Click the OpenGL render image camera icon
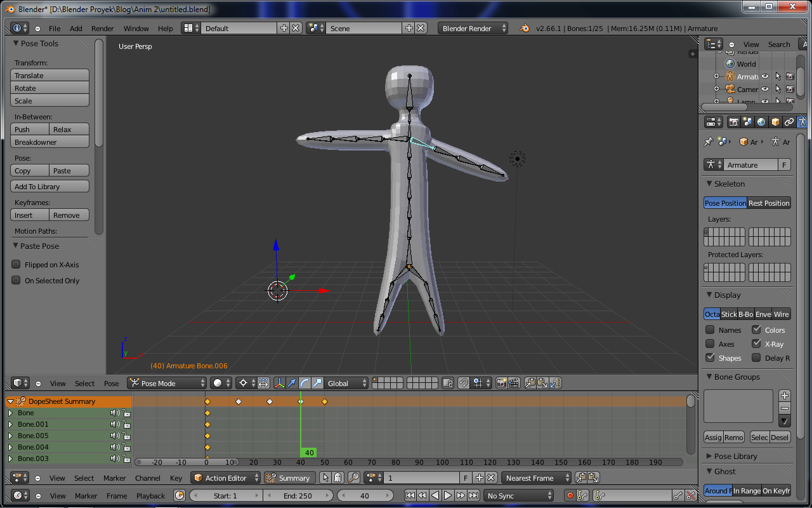812x508 pixels. pos(501,383)
